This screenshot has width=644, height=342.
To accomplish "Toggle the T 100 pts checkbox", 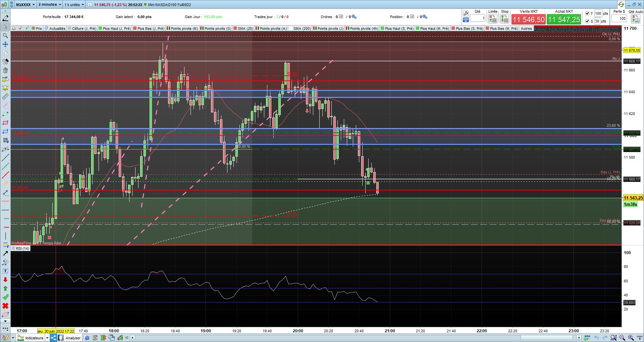I will (x=587, y=13).
